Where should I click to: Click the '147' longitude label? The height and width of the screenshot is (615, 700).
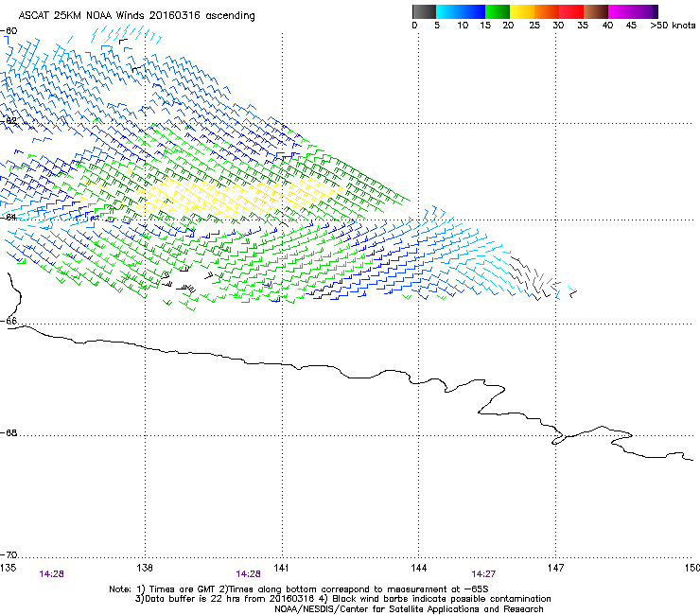tap(556, 568)
